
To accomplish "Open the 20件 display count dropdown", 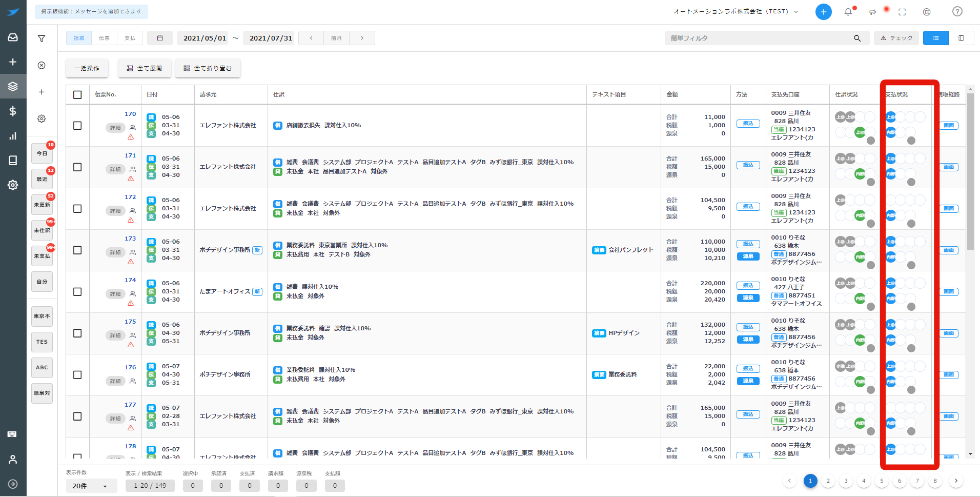I will [91, 486].
